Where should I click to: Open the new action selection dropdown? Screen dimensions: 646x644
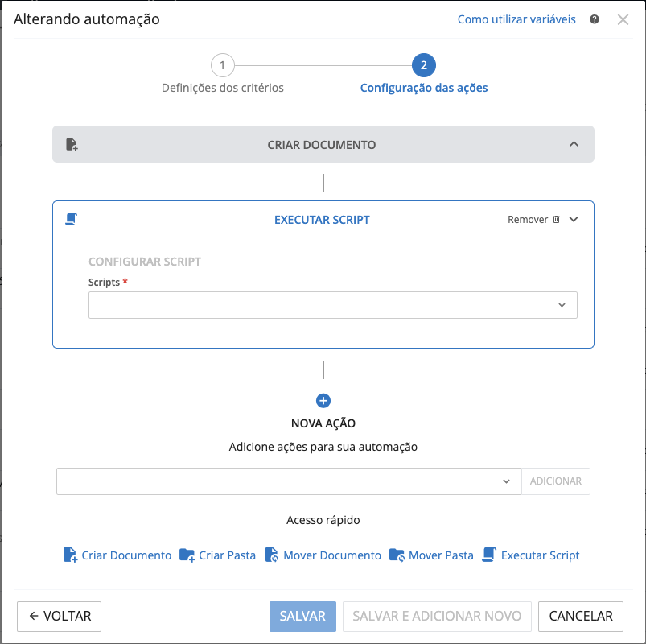[289, 481]
